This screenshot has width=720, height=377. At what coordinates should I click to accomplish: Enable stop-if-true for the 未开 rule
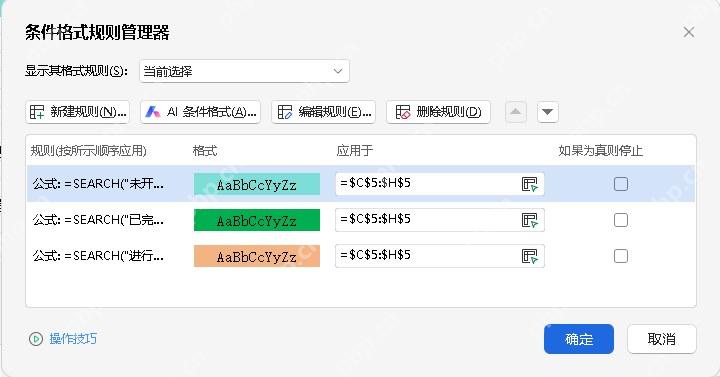[x=621, y=184]
